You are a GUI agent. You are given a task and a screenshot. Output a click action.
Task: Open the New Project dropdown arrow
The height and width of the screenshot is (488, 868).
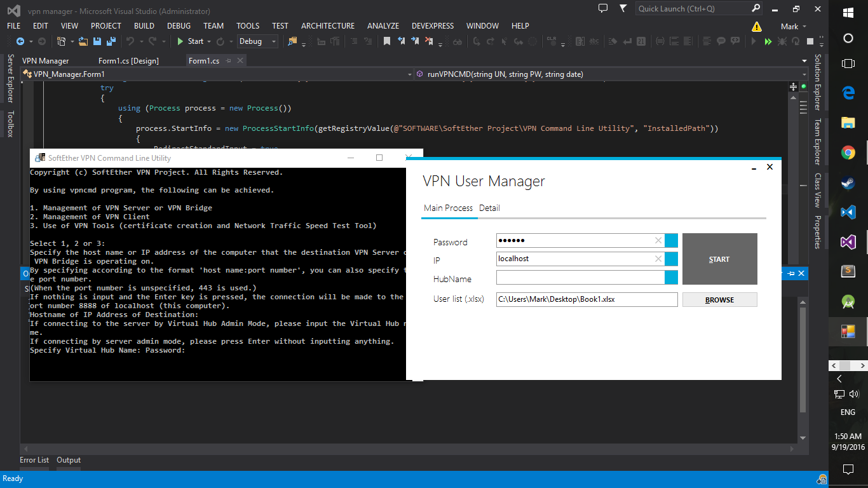coord(71,41)
